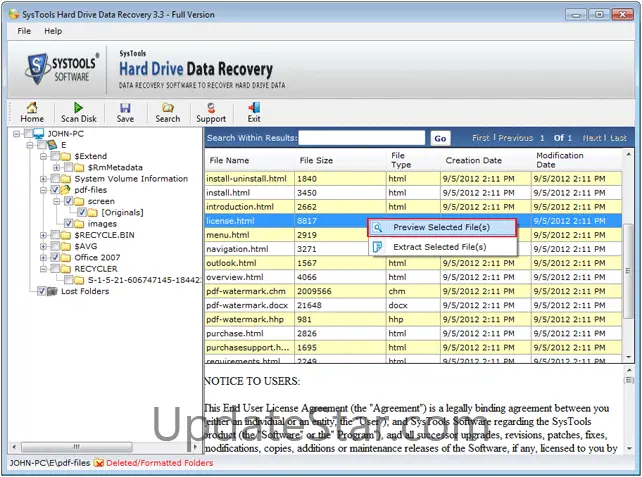Expand the $RmMetadata folder node
The height and width of the screenshot is (477, 642).
[57, 167]
